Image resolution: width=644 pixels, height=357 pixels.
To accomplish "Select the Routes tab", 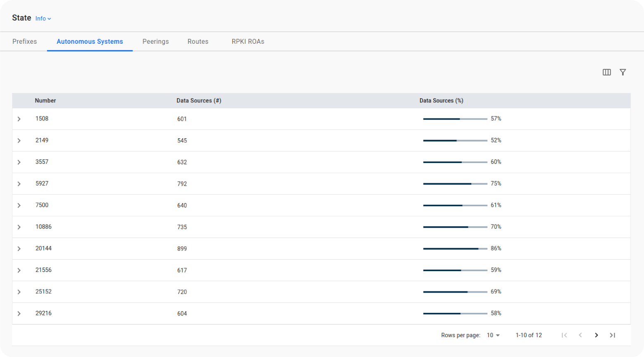I will (x=198, y=42).
